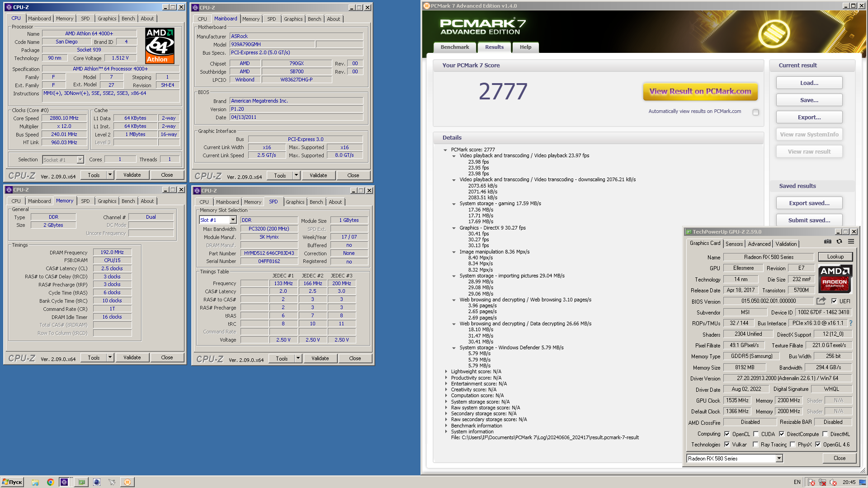The image size is (868, 488).
Task: Click the EN language indicator
Action: click(x=797, y=482)
